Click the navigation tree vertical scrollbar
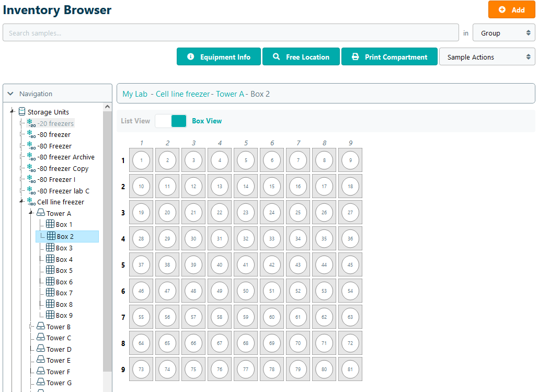 pyautogui.click(x=108, y=235)
